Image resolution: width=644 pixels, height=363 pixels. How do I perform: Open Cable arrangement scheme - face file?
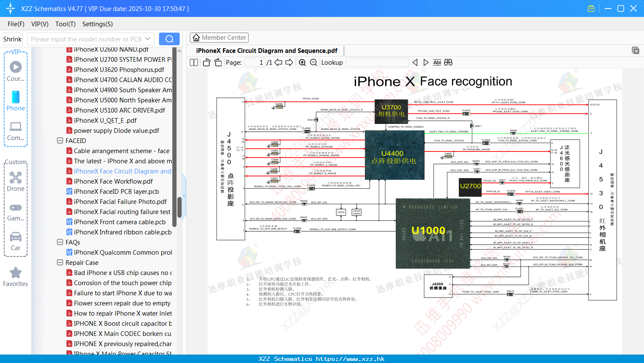[118, 151]
